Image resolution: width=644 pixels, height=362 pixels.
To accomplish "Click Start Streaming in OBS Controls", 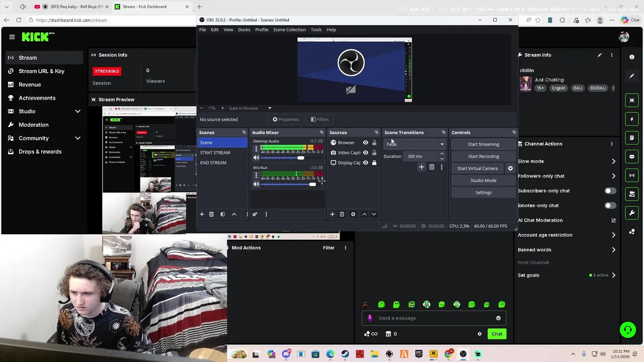I will [484, 144].
